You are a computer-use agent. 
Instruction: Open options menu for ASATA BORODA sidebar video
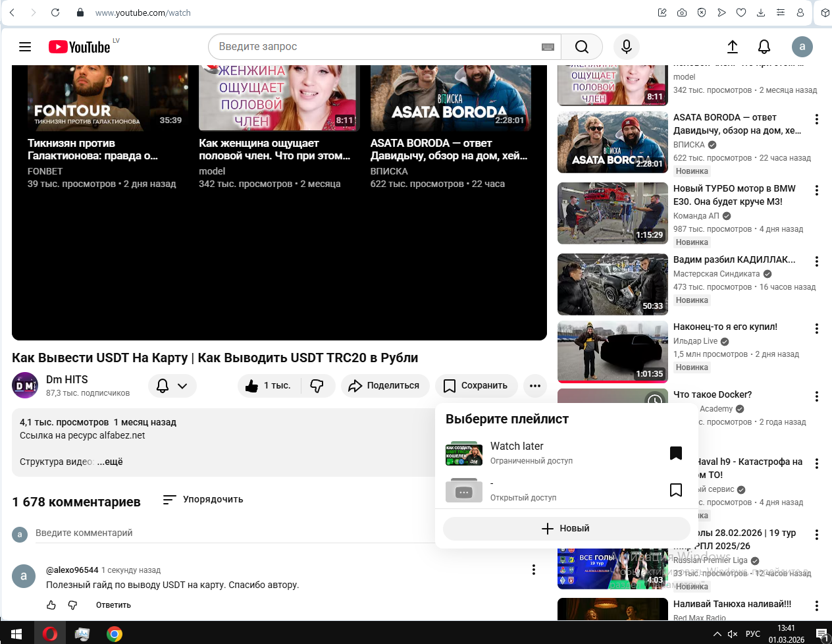pyautogui.click(x=816, y=119)
